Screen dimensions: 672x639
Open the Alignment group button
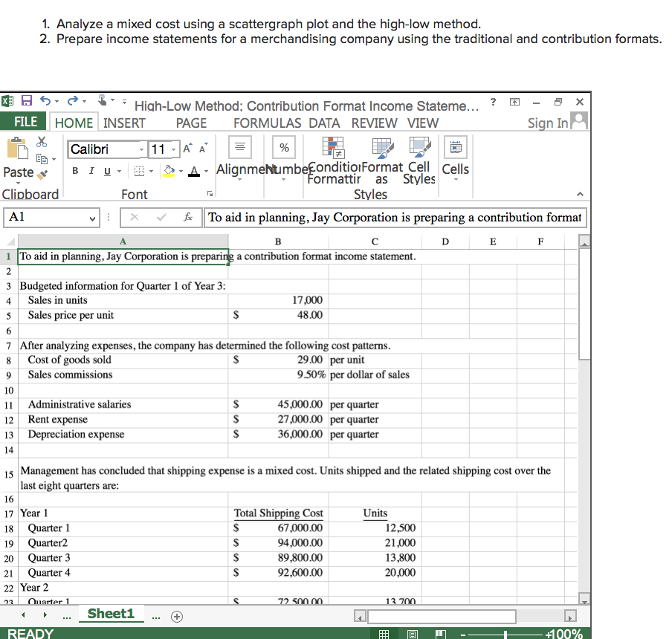point(240,148)
